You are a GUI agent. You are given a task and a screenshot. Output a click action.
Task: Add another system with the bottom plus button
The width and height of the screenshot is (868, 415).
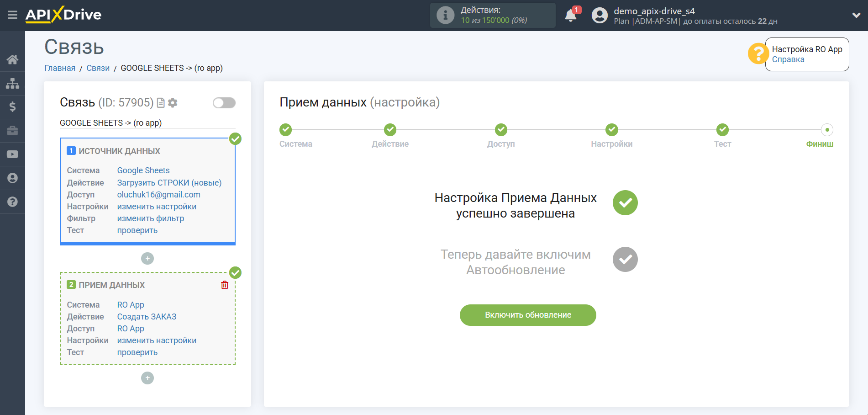tap(147, 378)
